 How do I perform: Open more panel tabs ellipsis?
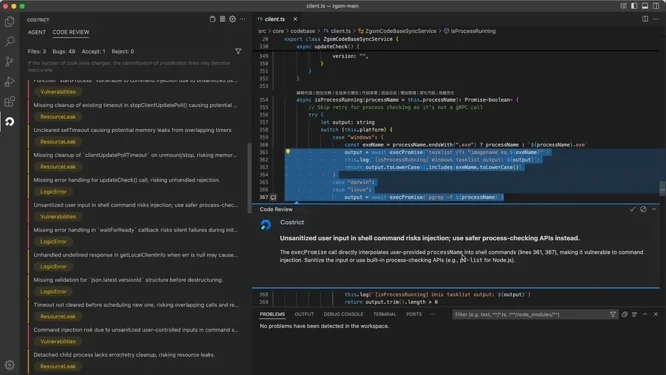[x=432, y=314]
